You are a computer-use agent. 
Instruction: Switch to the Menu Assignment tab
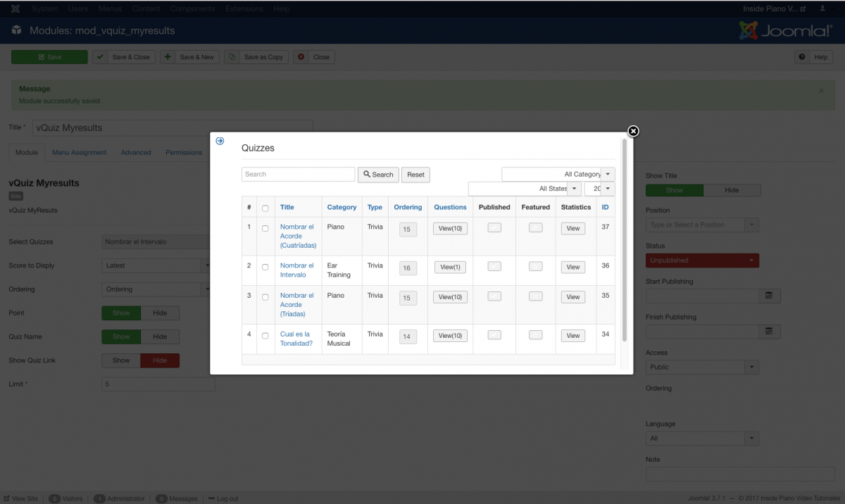click(79, 152)
